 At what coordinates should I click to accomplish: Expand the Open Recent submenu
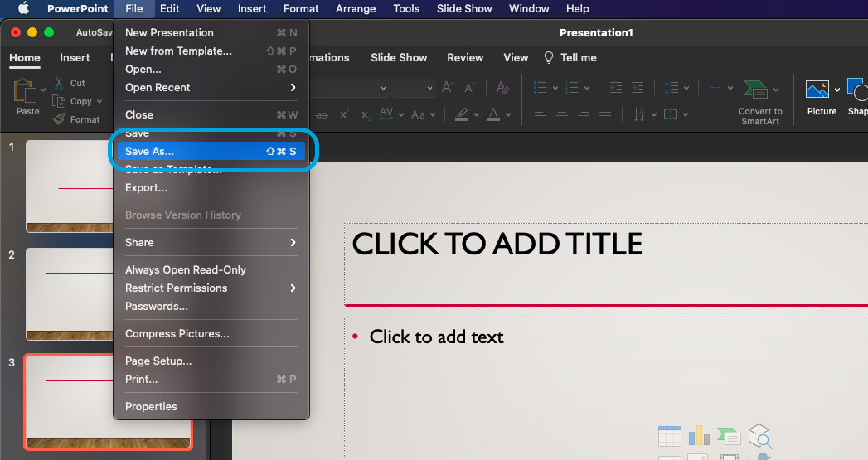[x=211, y=88]
